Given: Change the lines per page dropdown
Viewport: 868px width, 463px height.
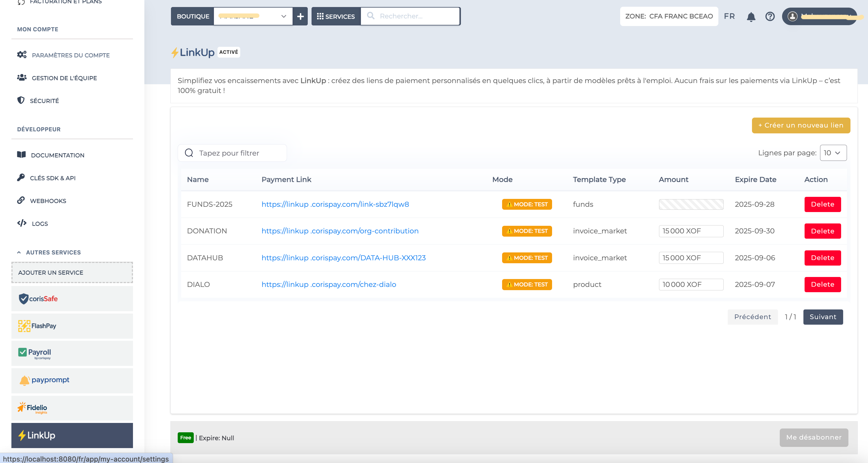Looking at the screenshot, I should tap(833, 153).
